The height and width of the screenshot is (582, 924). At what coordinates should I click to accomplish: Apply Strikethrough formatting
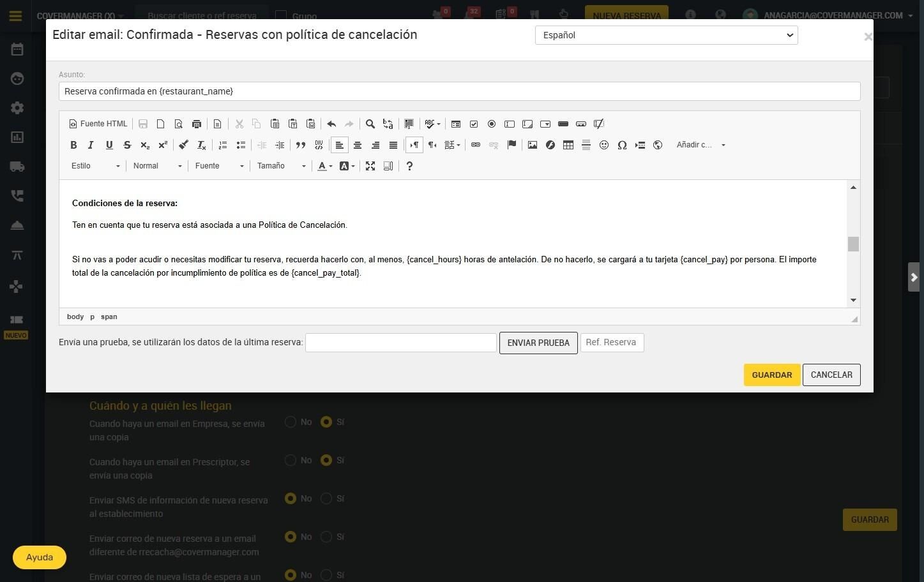(127, 145)
